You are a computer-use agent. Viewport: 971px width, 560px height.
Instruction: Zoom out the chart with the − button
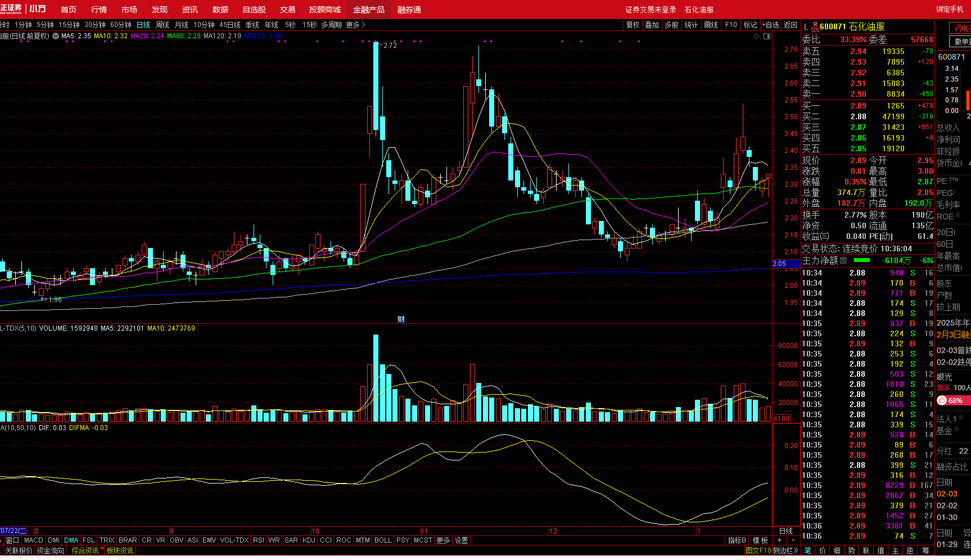click(x=793, y=540)
